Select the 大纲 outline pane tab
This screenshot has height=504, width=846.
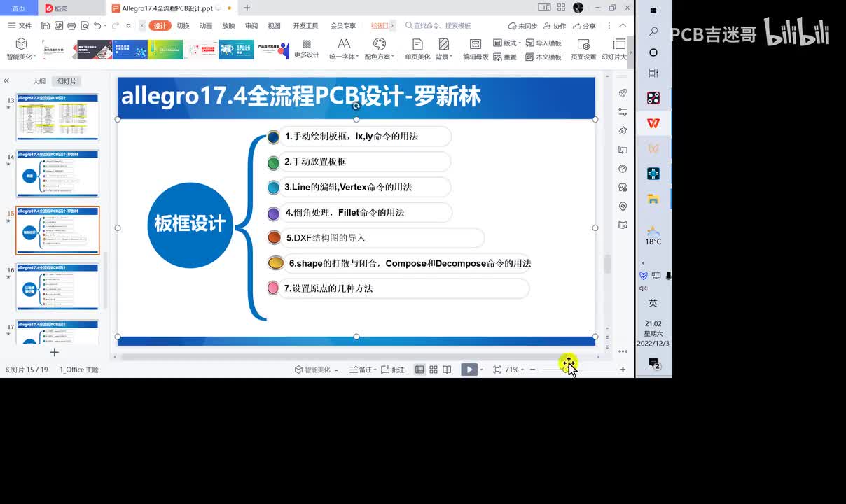39,81
